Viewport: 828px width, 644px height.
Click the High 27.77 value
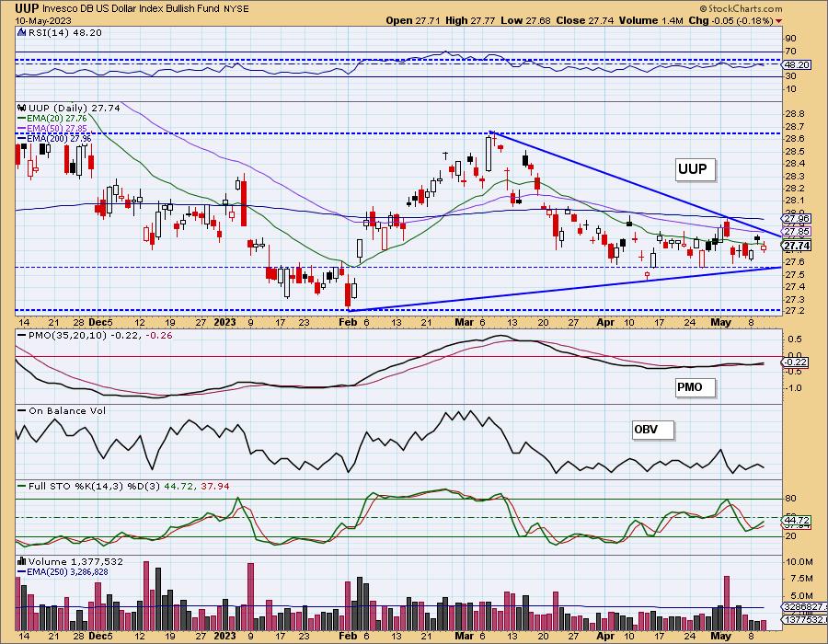[x=470, y=20]
